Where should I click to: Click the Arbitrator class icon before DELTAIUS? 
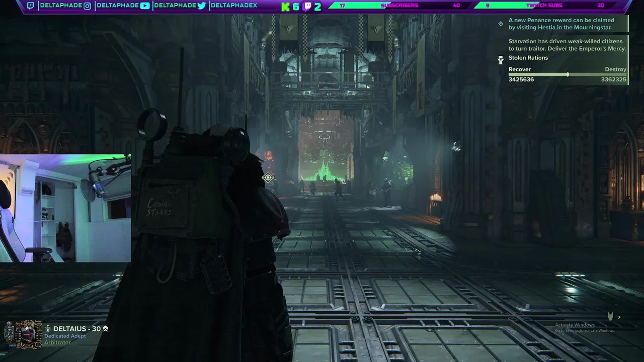pos(48,329)
